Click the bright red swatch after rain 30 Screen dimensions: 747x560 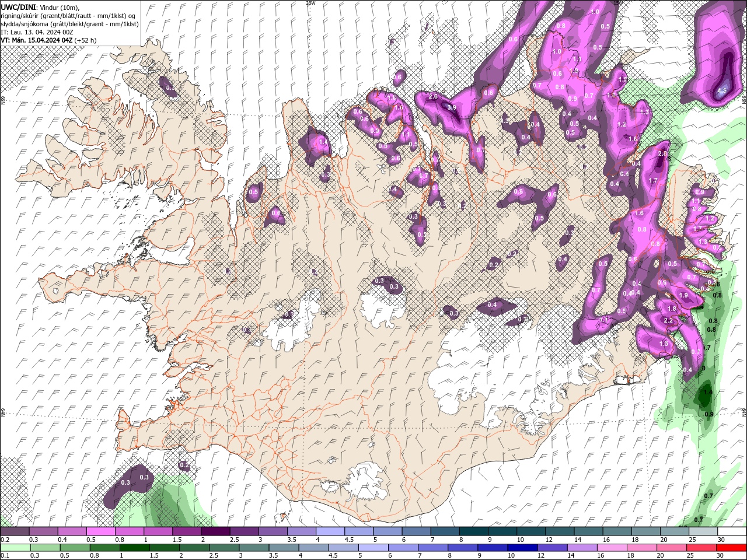tap(731, 548)
